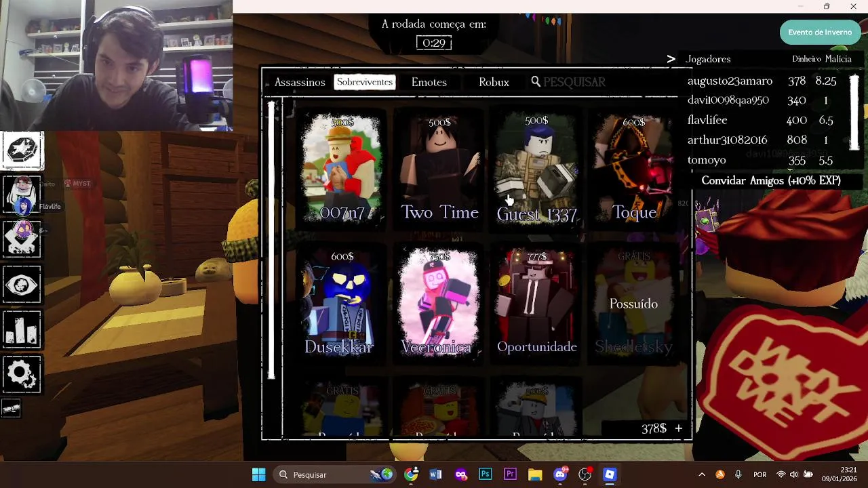Click Convidar Amigos (+10% EXP)
868x488 pixels.
(x=771, y=181)
